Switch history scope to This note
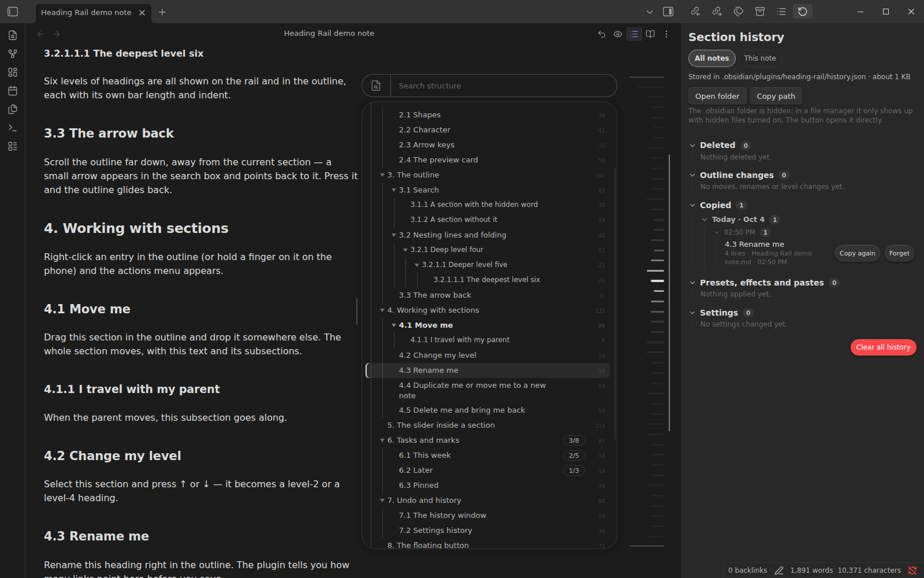This screenshot has width=924, height=578. pyautogui.click(x=760, y=58)
